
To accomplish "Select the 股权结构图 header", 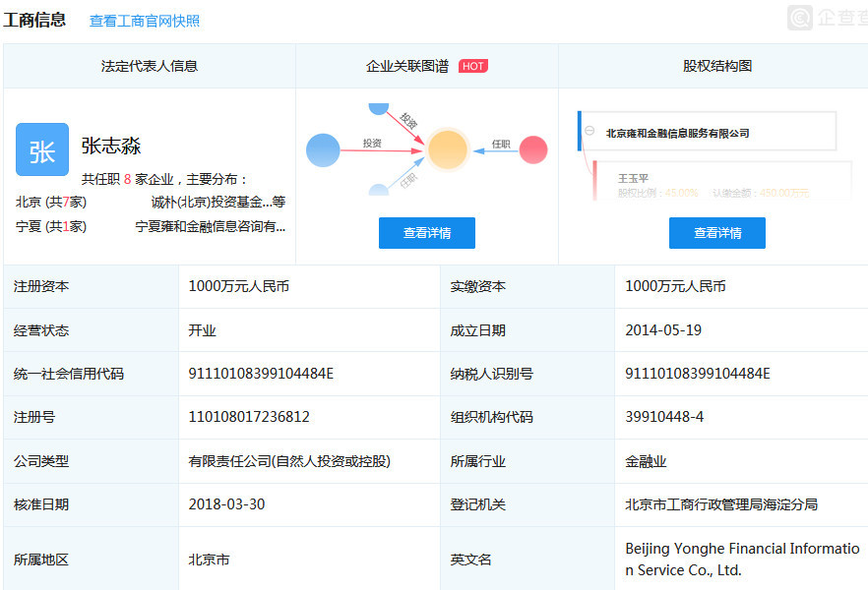I will pyautogui.click(x=716, y=66).
